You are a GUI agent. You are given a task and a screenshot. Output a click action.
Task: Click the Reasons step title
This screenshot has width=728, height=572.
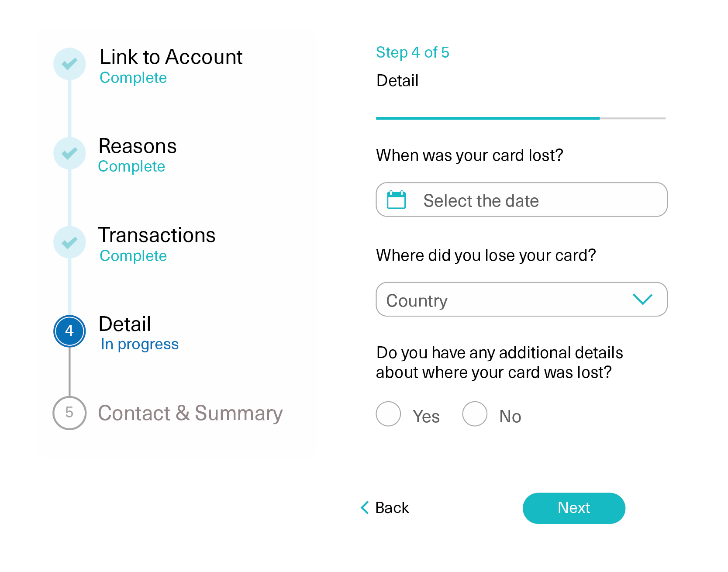tap(138, 146)
